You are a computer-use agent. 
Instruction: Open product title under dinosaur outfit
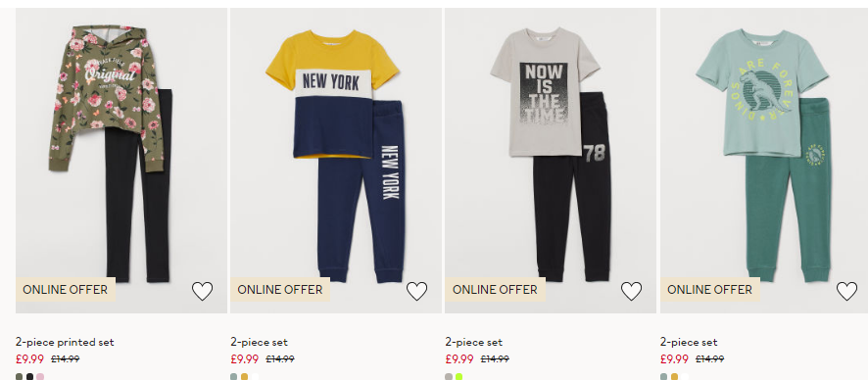[x=689, y=342]
